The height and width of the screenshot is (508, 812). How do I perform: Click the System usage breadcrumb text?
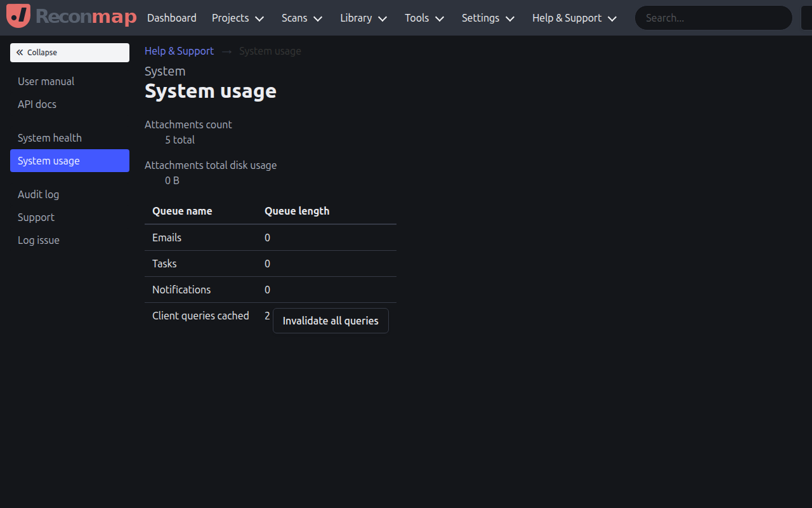(270, 51)
